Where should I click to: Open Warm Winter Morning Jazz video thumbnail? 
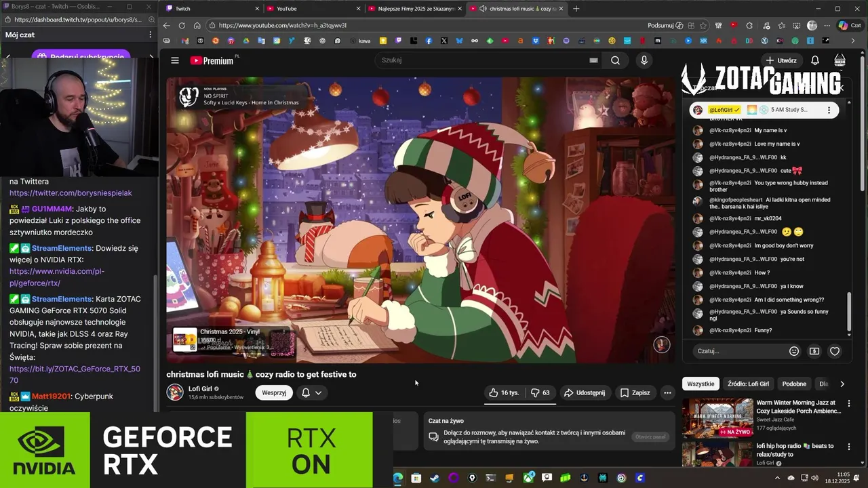click(x=717, y=418)
